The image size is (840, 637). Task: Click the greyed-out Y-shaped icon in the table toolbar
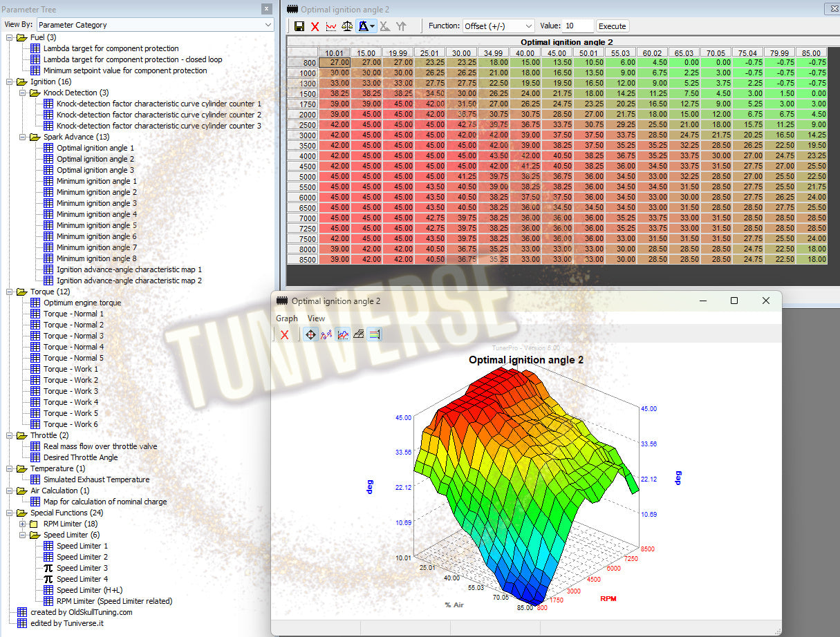401,26
